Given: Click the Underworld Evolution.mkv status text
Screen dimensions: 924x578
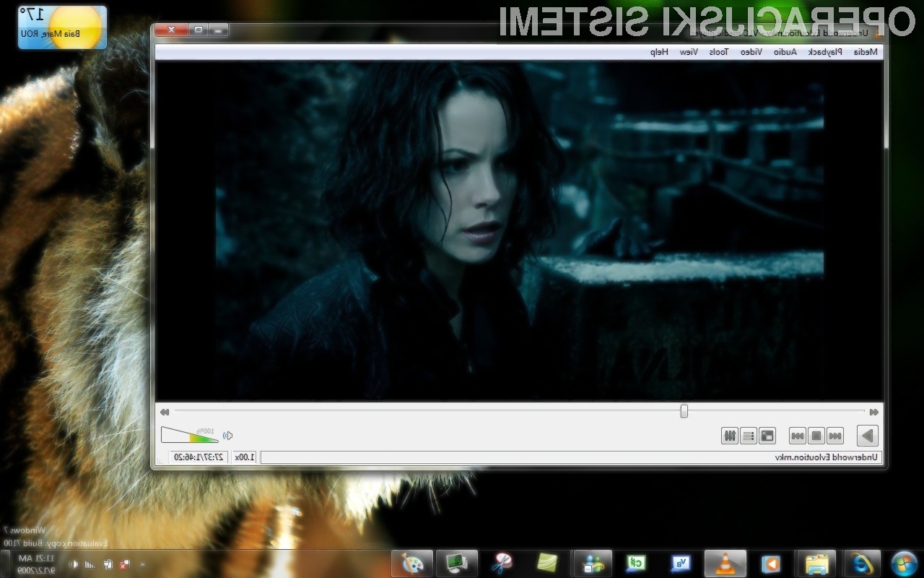Looking at the screenshot, I should (x=827, y=457).
